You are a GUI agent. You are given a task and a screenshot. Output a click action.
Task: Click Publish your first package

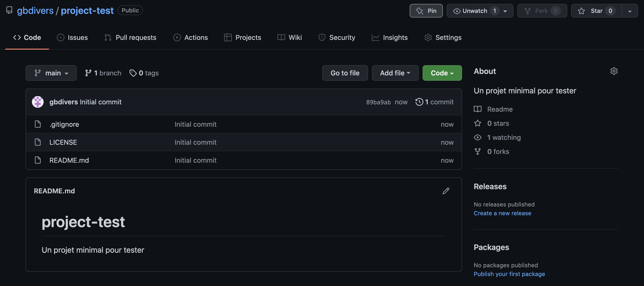click(x=509, y=274)
